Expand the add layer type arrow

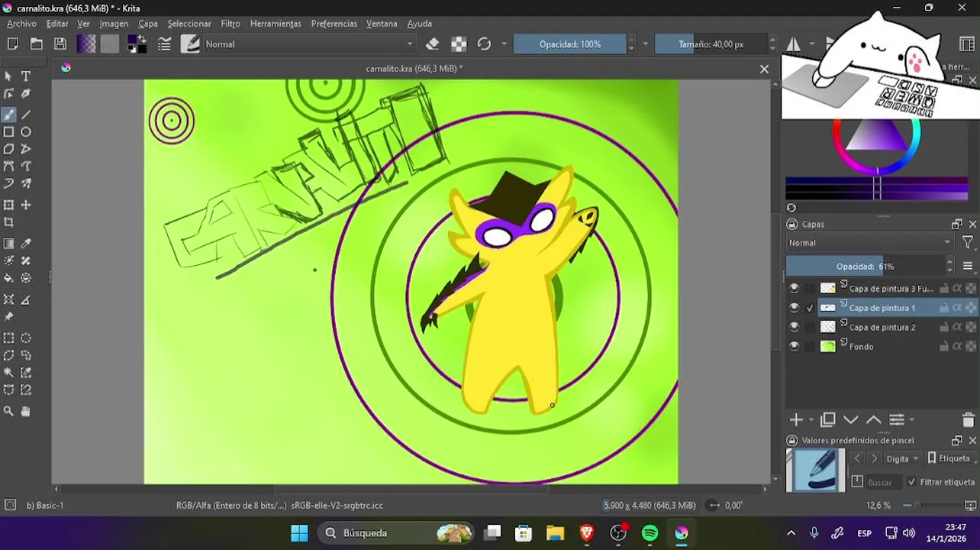coord(812,420)
